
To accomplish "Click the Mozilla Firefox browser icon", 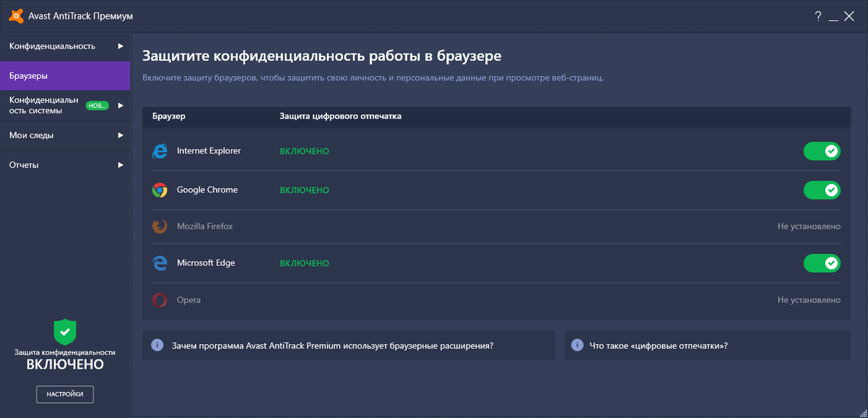I will click(159, 226).
